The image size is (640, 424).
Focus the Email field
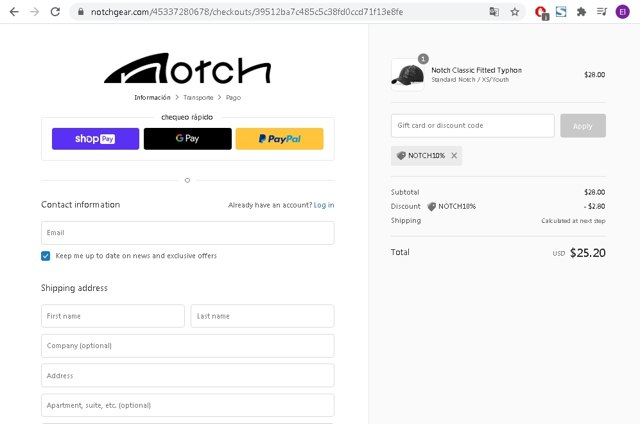(188, 233)
